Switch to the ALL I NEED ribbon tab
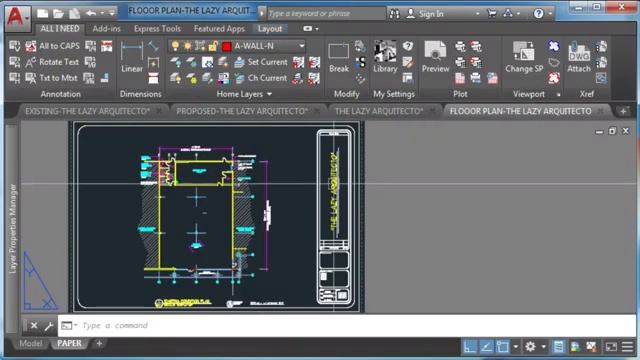Screen dimensions: 640x360 60,29
